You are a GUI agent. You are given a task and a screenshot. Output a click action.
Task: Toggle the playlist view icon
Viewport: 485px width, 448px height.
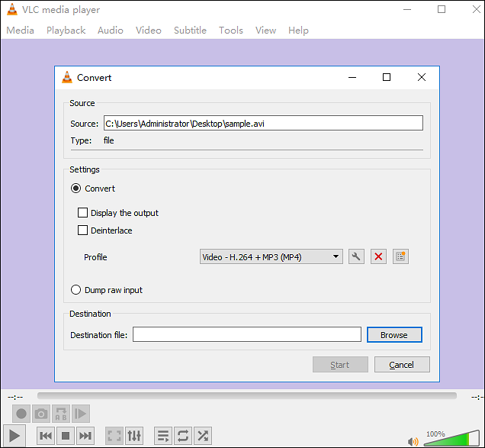[163, 436]
